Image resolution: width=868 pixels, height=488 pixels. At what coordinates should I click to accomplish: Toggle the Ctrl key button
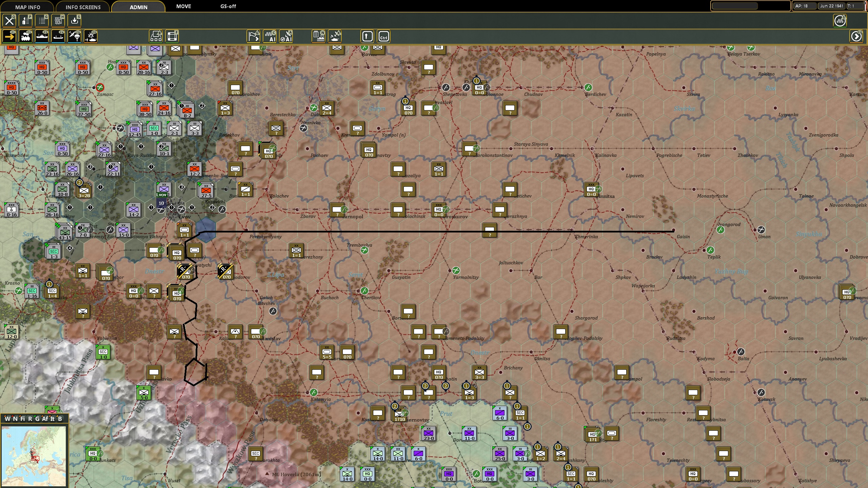tap(384, 37)
